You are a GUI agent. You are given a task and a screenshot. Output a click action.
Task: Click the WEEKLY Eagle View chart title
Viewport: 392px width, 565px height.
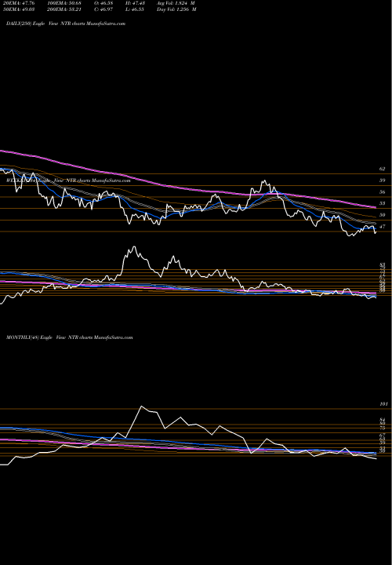coord(68,180)
